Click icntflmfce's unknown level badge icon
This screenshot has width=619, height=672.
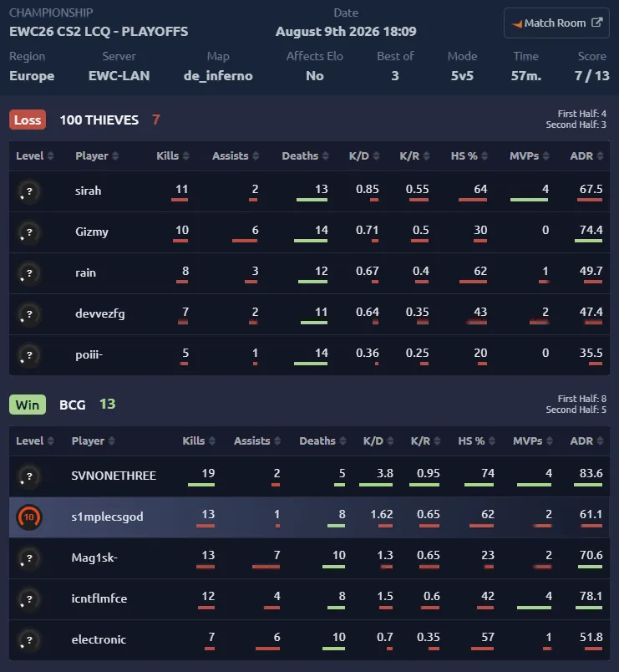click(x=28, y=599)
